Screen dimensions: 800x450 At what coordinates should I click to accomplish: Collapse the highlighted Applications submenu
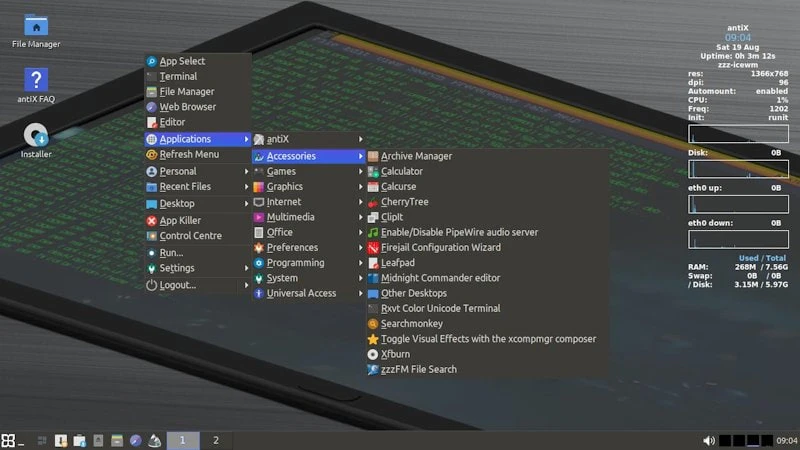pyautogui.click(x=198, y=139)
